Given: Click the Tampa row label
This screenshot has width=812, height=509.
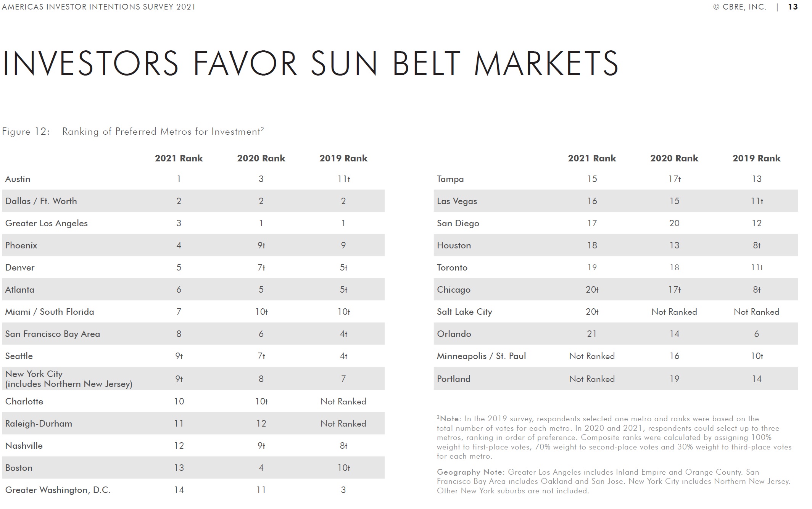Looking at the screenshot, I should 450,179.
